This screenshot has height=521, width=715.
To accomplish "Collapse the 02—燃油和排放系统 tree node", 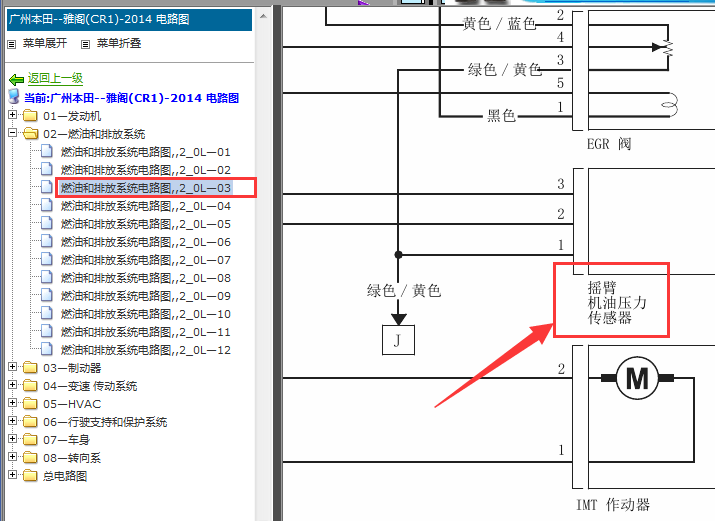I will (12, 133).
